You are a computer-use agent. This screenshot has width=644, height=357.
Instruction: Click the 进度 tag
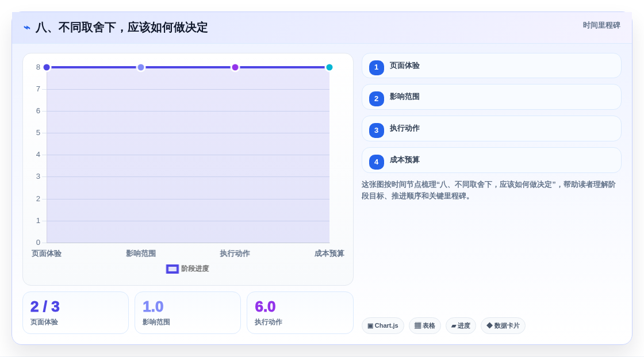tap(461, 326)
